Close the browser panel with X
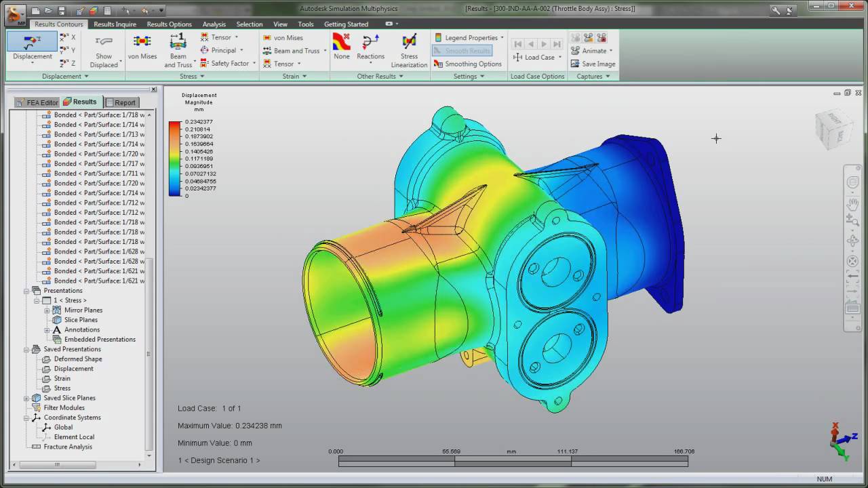This screenshot has height=488, width=868. (x=153, y=89)
